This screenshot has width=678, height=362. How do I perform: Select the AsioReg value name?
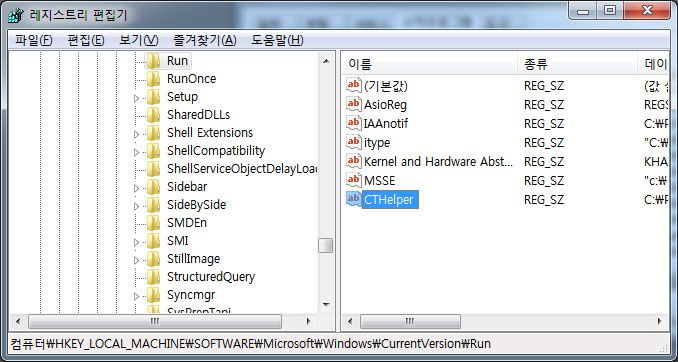coord(385,104)
